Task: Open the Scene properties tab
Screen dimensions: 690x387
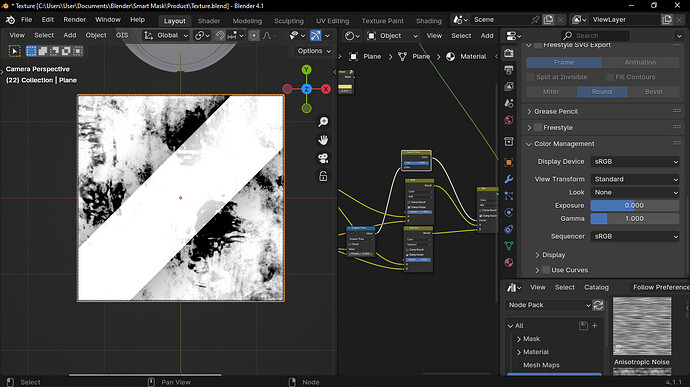Action: click(x=509, y=103)
